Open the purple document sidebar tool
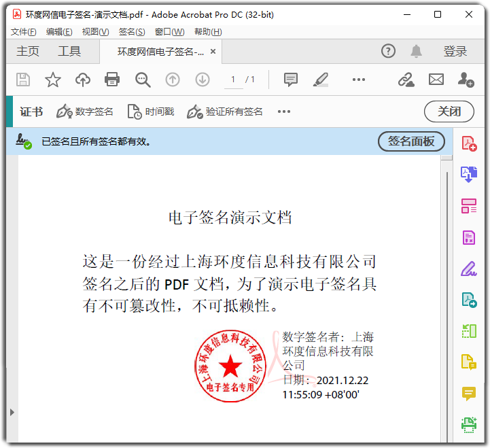 click(x=469, y=238)
